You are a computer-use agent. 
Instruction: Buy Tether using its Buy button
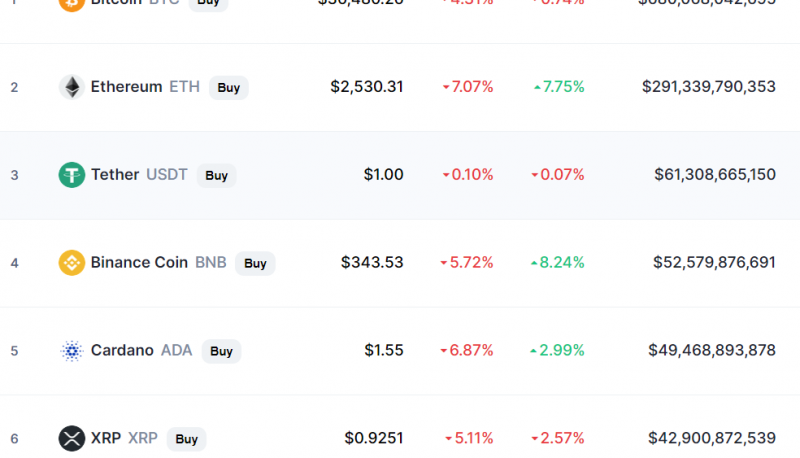[216, 175]
